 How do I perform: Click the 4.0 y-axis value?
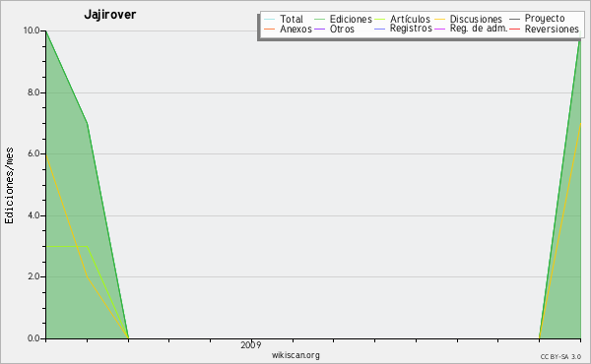click(33, 215)
